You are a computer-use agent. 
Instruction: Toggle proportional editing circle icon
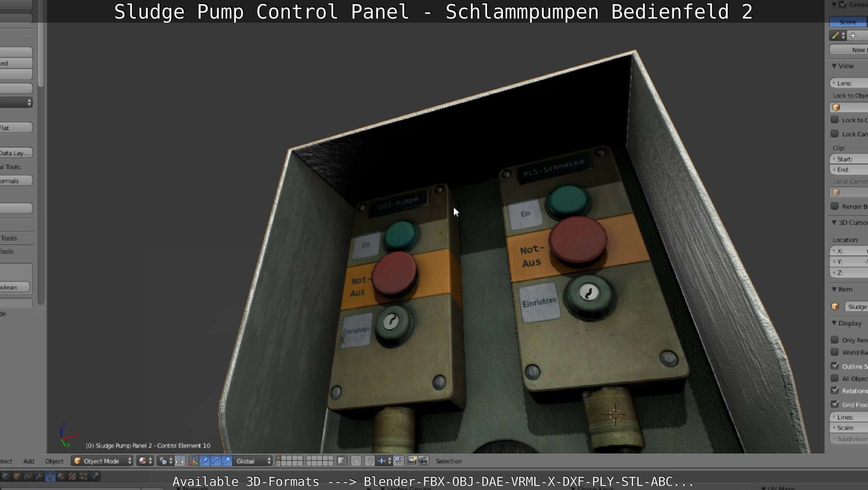(356, 461)
